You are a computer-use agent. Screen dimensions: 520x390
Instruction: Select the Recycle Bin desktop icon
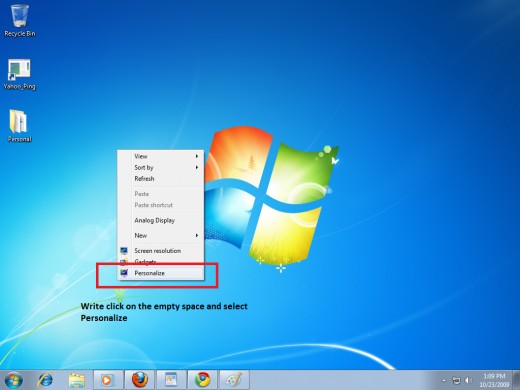[20, 21]
